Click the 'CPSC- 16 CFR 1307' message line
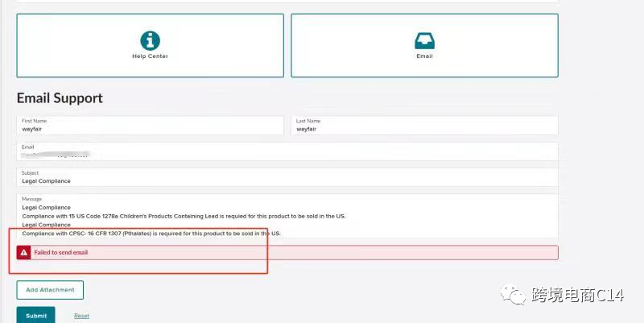 point(151,234)
